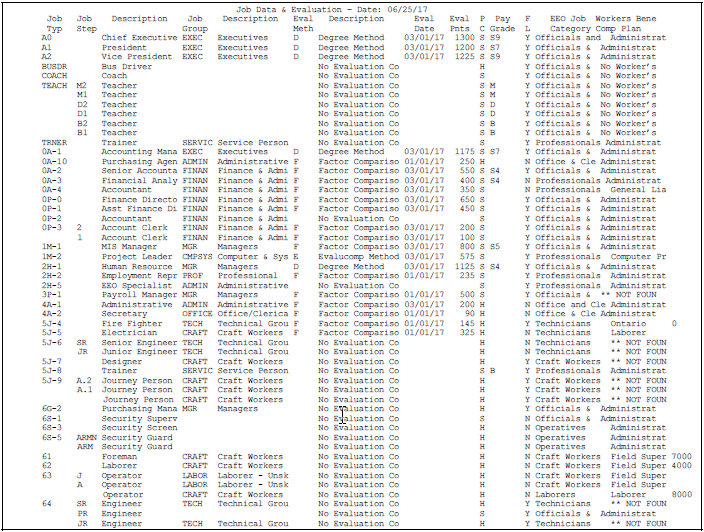This screenshot has height=532, width=704.
Task: Select 'Foreman' description
Action: [x=119, y=457]
